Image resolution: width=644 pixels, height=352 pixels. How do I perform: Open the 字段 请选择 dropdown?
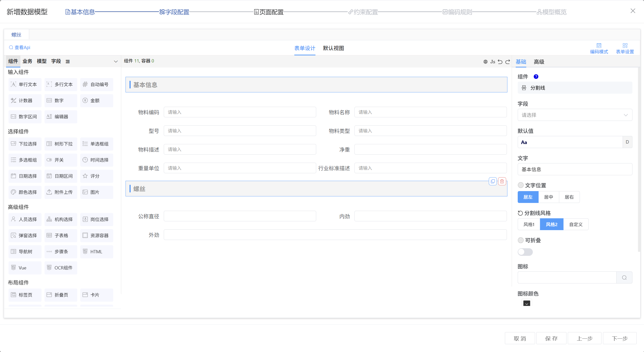[x=575, y=115]
